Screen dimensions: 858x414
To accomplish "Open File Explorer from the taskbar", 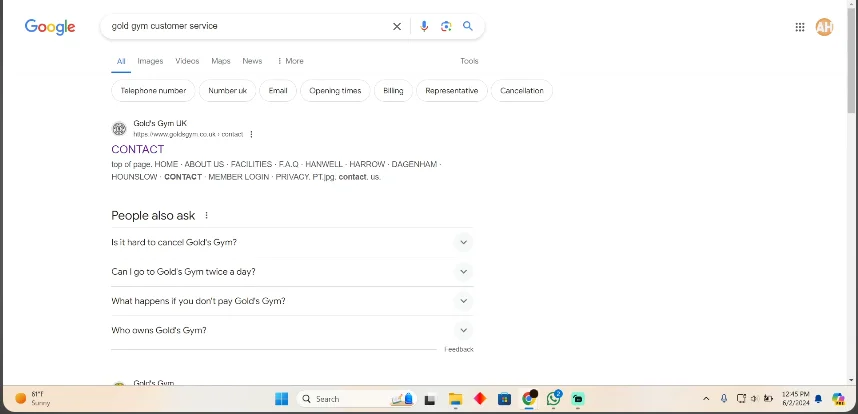I will tap(455, 399).
